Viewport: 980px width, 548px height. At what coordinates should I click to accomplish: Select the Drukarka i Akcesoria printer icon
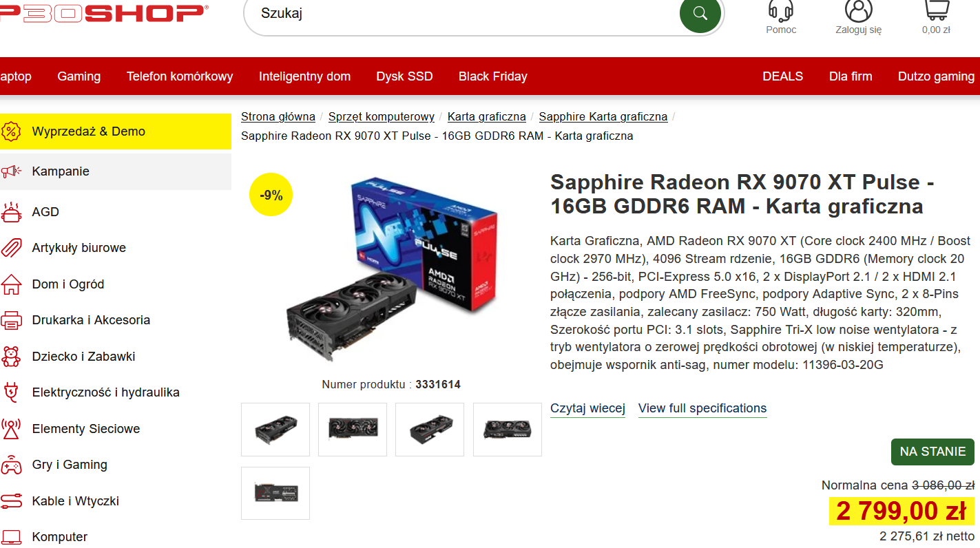(x=12, y=320)
